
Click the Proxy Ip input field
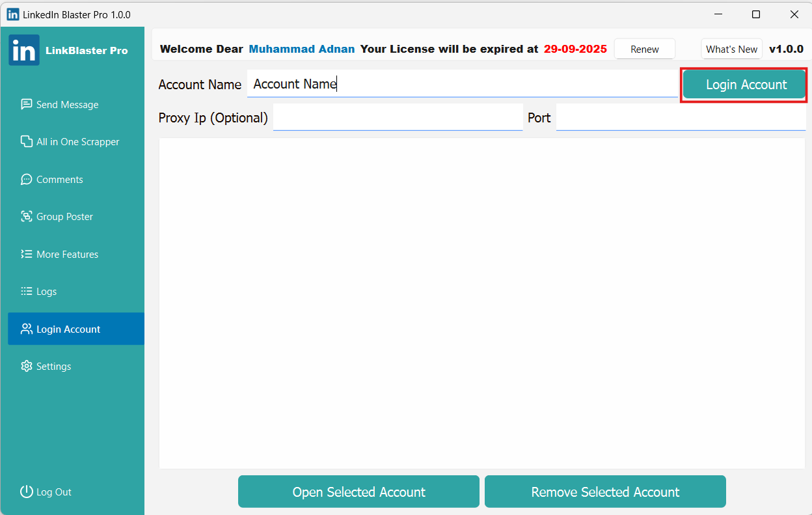click(398, 118)
